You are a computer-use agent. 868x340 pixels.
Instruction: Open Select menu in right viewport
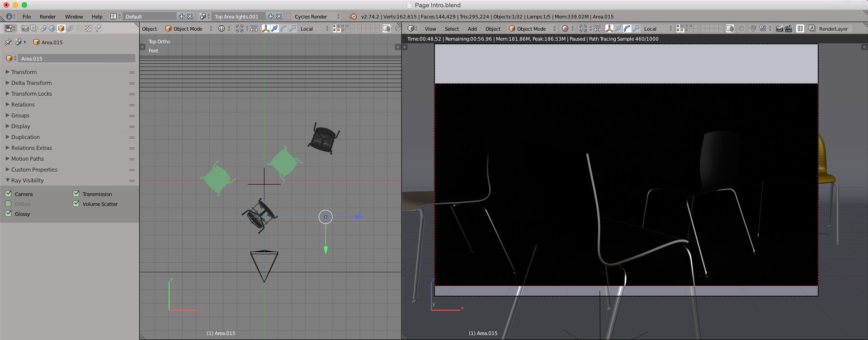452,28
